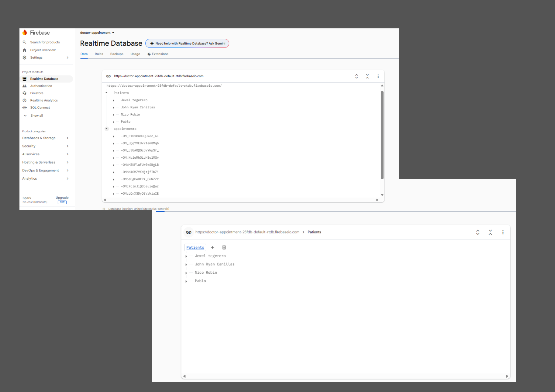The height and width of the screenshot is (392, 555).
Task: Select John Ryan Canillas in Patients breadcrumb panel
Action: 215,264
